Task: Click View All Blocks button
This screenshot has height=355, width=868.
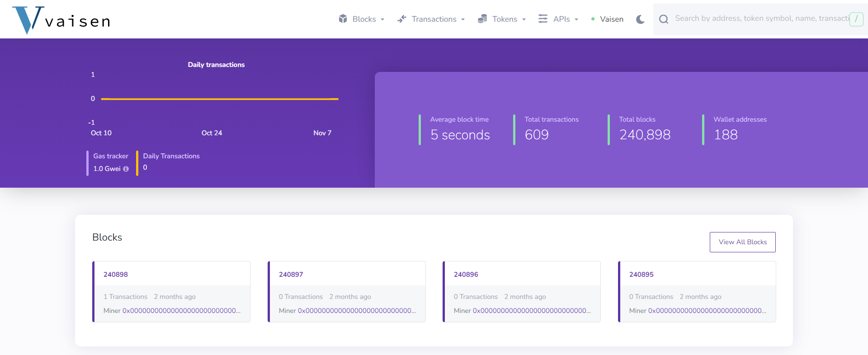Action: click(742, 242)
